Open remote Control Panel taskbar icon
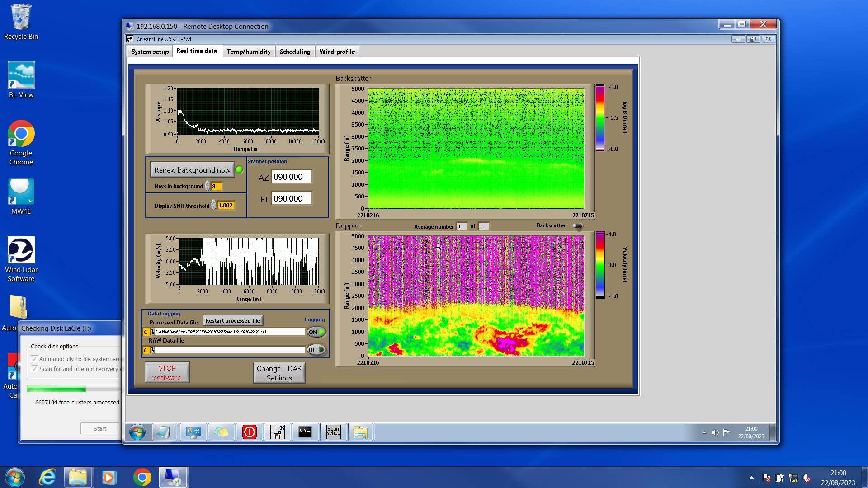Viewport: 868px width, 488px height. pyautogui.click(x=193, y=432)
